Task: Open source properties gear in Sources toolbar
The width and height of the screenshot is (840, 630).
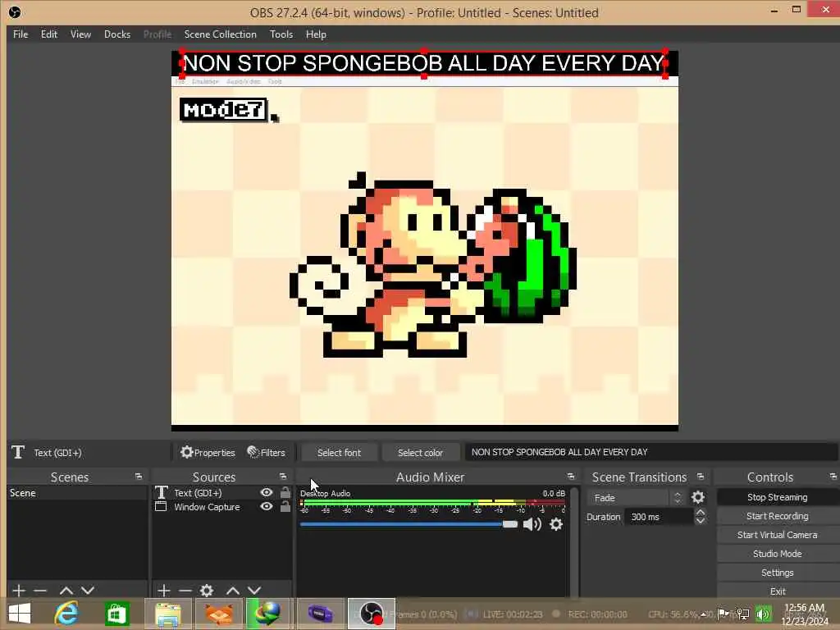Action: click(206, 591)
